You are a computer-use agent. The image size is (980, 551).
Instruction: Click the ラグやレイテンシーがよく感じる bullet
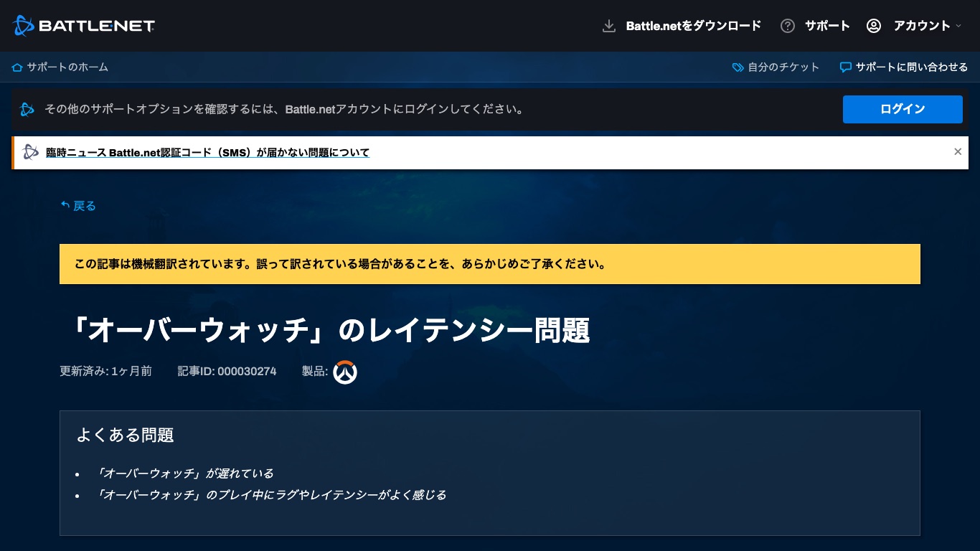[270, 495]
